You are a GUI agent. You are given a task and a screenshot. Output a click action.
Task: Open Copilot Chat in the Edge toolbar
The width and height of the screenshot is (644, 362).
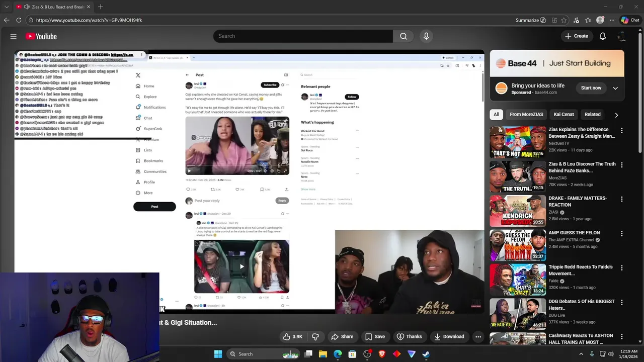630,20
